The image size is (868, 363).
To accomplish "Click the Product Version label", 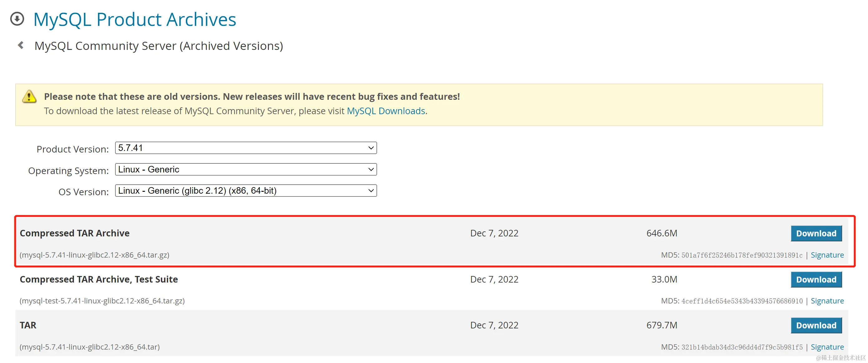I will (72, 149).
